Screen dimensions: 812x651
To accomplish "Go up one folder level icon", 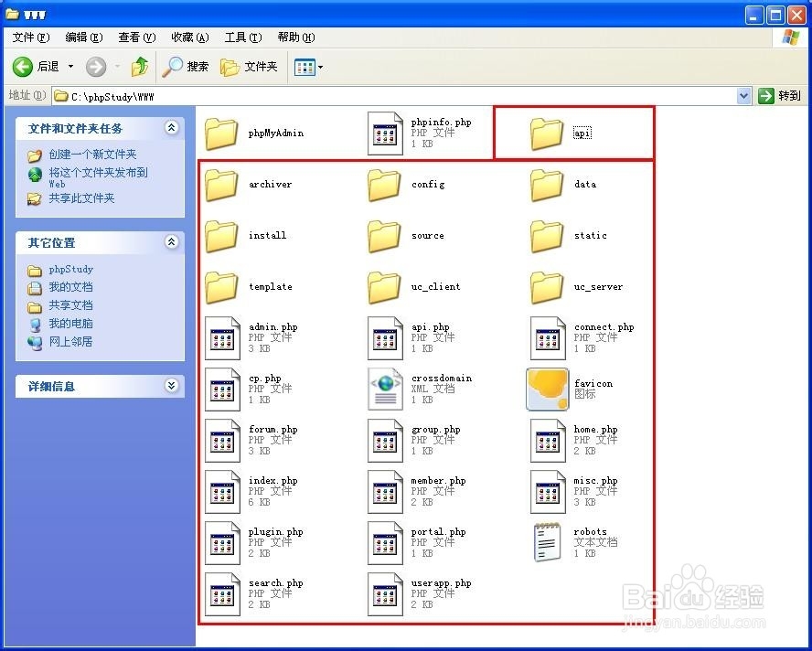I will point(140,67).
